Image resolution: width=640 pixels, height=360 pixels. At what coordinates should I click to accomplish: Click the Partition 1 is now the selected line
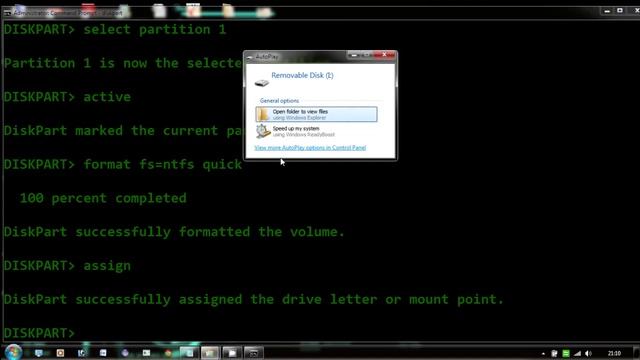tap(122, 63)
